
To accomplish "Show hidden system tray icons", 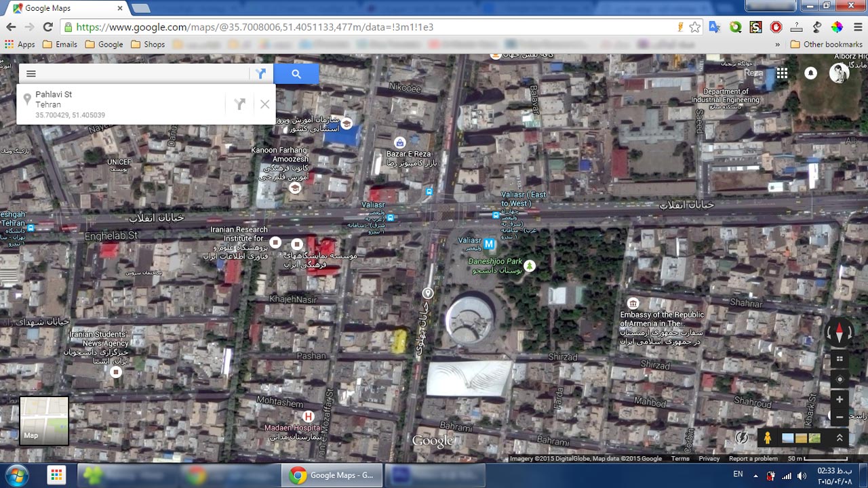I will point(755,475).
